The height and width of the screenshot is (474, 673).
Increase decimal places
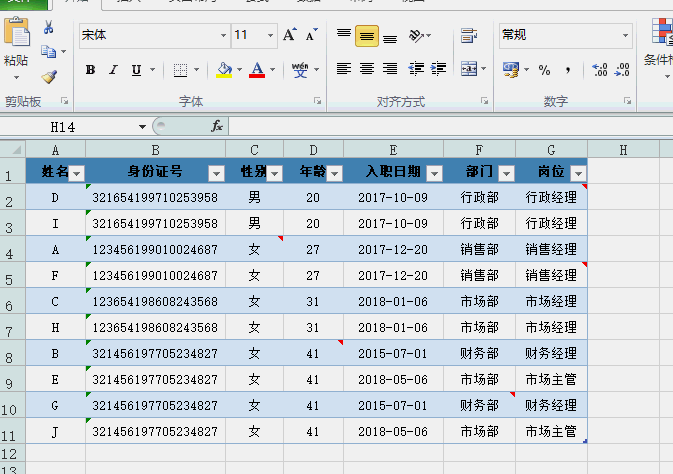[600, 70]
